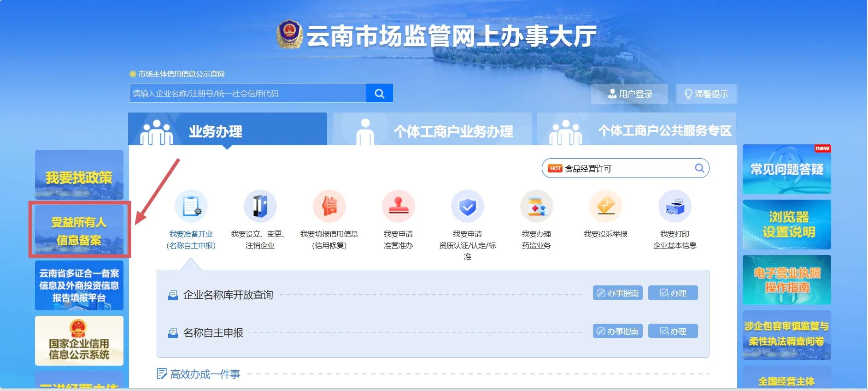Switch to 个体工商户业务办理 tab

(432, 130)
